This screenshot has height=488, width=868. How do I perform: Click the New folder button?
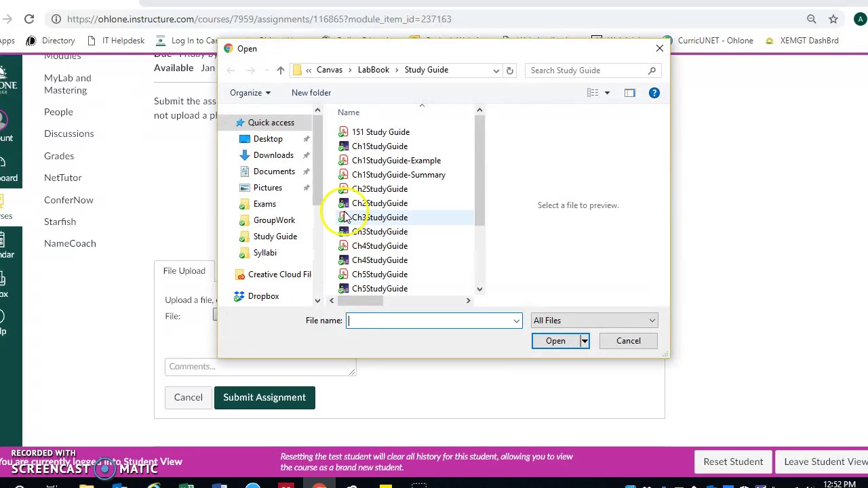tap(311, 93)
